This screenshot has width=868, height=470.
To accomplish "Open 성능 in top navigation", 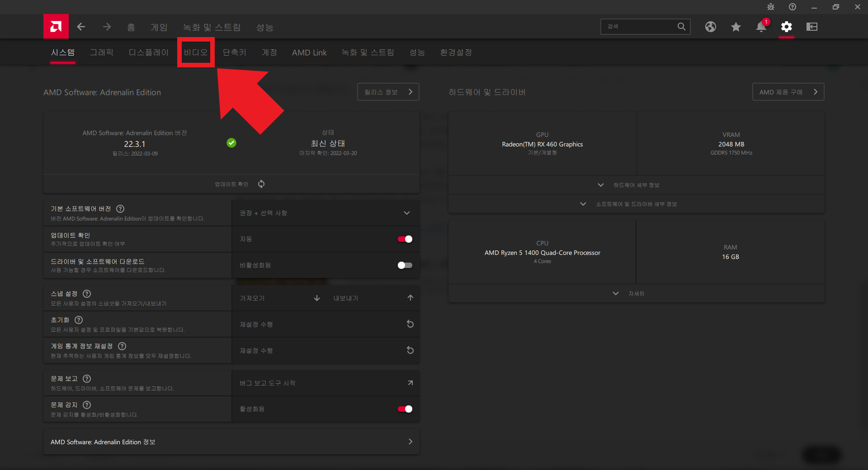I will (265, 27).
